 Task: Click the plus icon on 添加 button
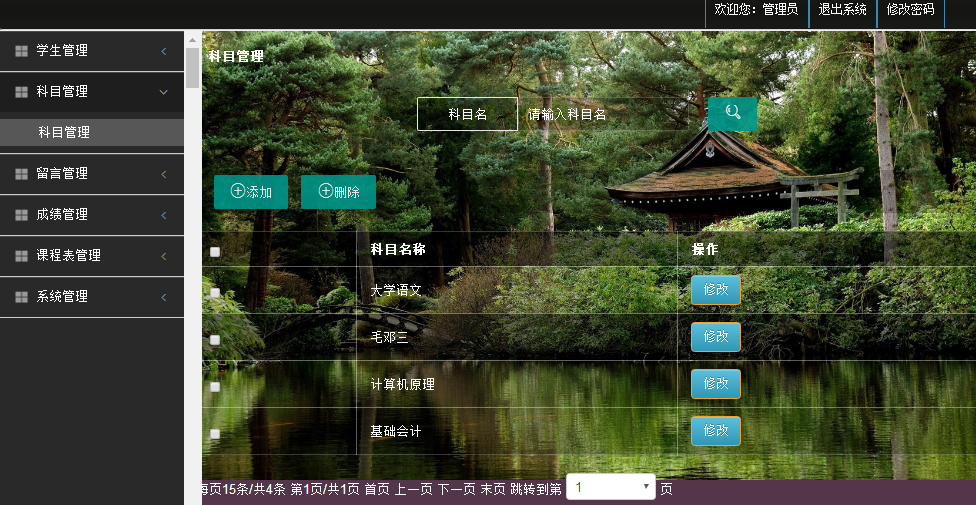coord(237,191)
